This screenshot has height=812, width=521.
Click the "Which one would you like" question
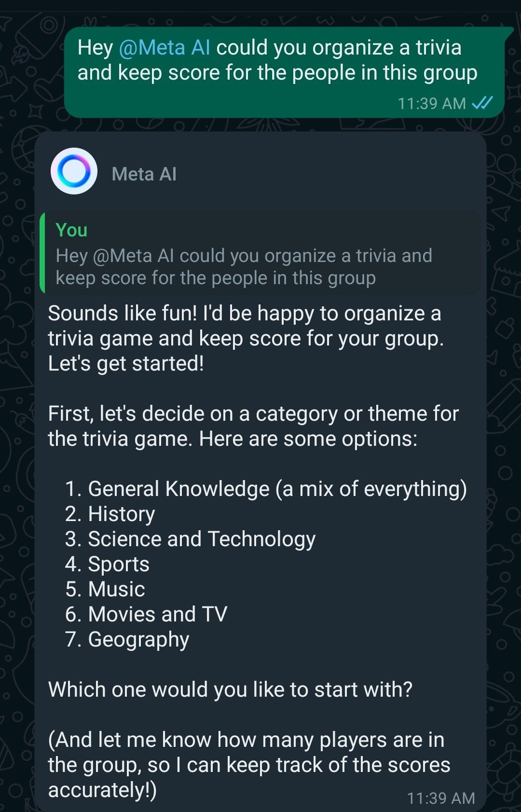tap(230, 689)
